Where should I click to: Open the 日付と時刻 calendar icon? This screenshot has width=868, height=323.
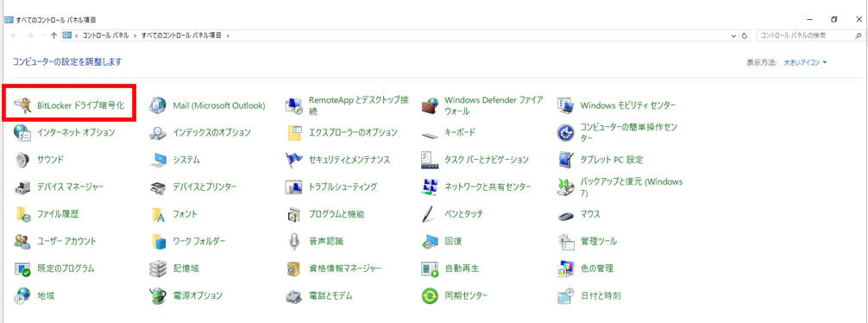(x=566, y=296)
